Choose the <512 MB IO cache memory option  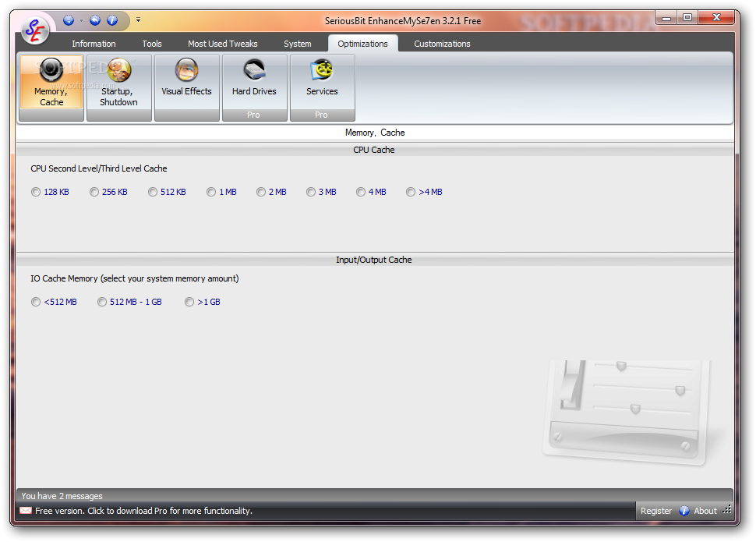(54, 302)
